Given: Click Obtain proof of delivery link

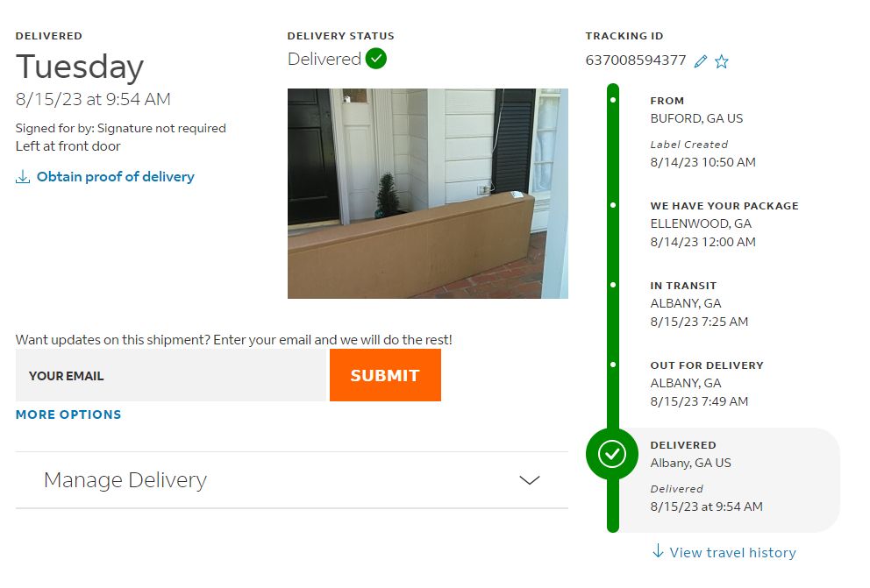Looking at the screenshot, I should [x=116, y=177].
